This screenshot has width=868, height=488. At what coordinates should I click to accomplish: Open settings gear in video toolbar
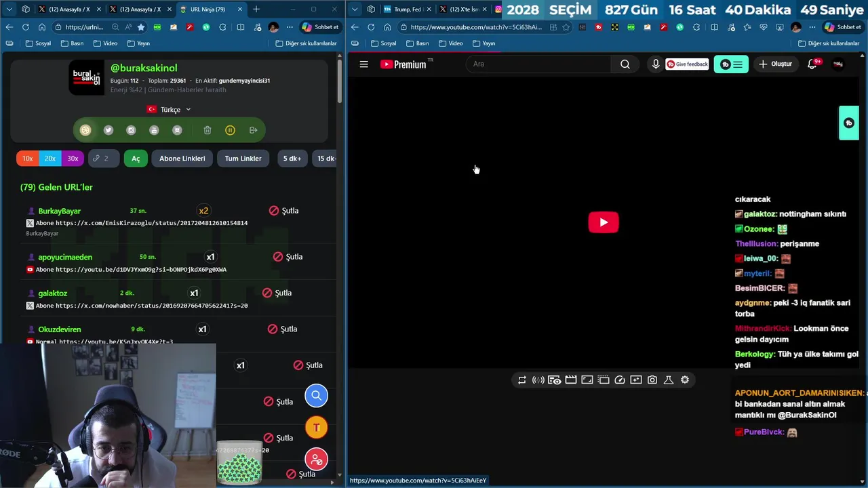[685, 380]
